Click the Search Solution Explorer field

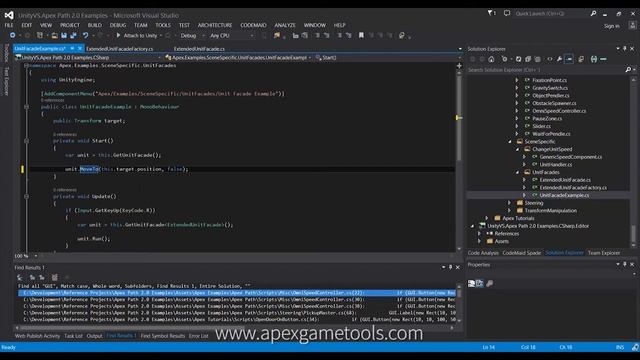pos(545,70)
